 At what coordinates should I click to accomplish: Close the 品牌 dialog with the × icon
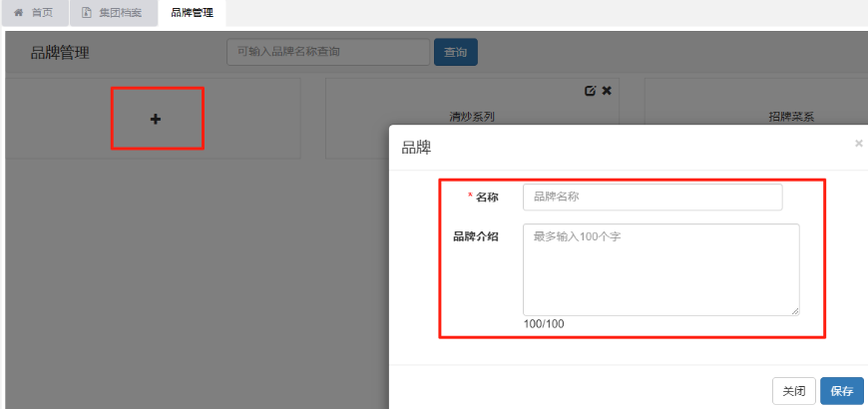pyautogui.click(x=858, y=144)
